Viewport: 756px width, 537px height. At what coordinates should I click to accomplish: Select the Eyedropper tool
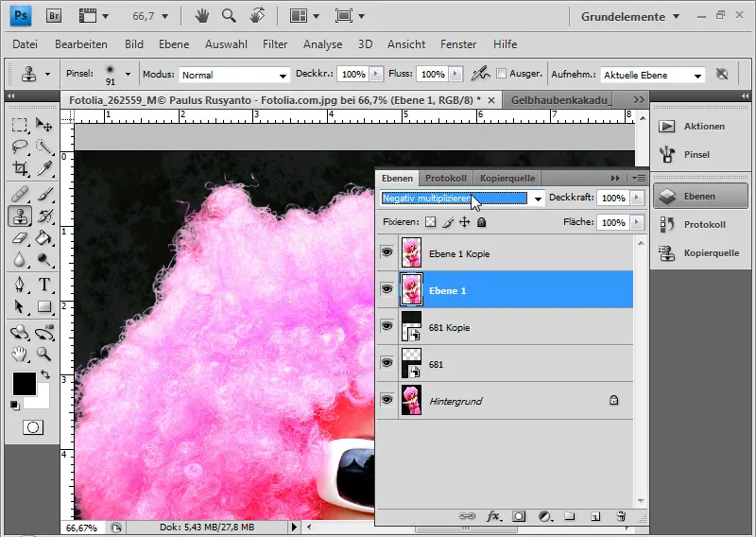coord(43,168)
